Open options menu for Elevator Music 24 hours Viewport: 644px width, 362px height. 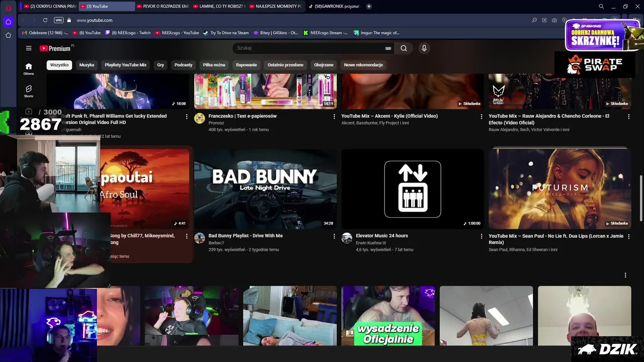[481, 236]
